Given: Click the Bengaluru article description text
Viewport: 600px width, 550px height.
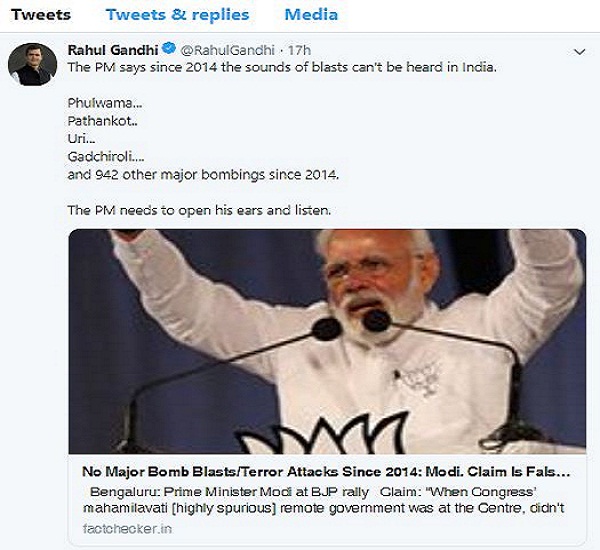Looking at the screenshot, I should [x=327, y=499].
